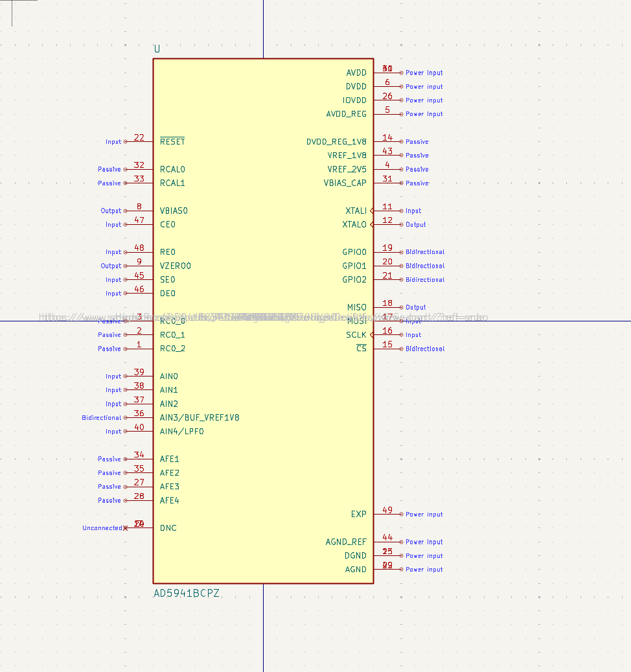Select the MISO pin name
Viewport: 631px width, 672px height.
click(x=357, y=307)
